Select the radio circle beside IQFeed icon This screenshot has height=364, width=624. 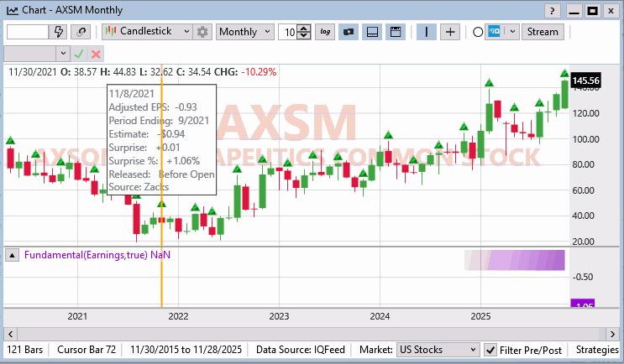pyautogui.click(x=478, y=32)
